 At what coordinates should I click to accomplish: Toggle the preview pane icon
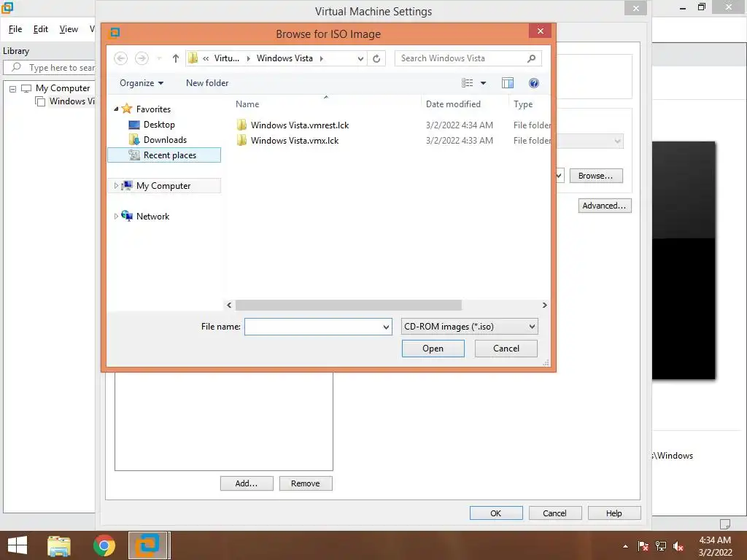(x=508, y=83)
